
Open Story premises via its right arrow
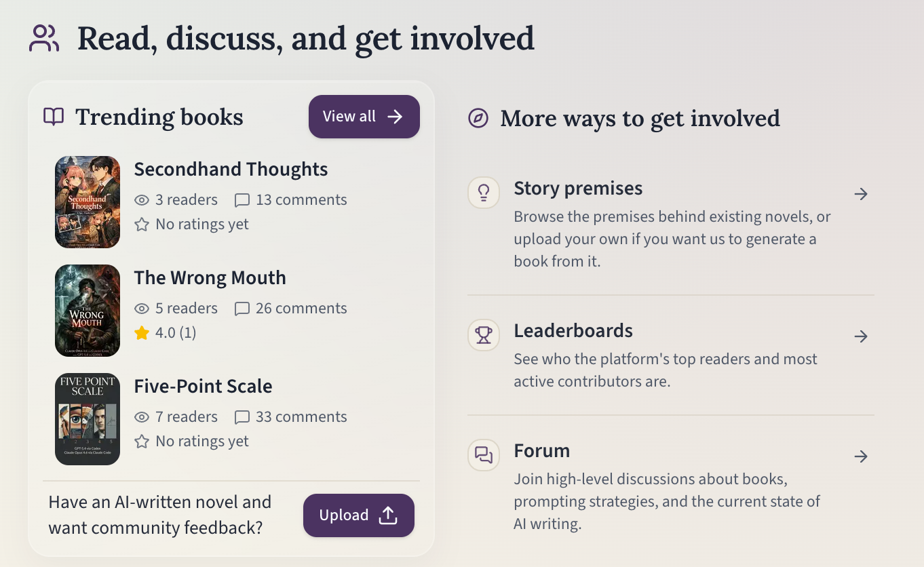(861, 194)
